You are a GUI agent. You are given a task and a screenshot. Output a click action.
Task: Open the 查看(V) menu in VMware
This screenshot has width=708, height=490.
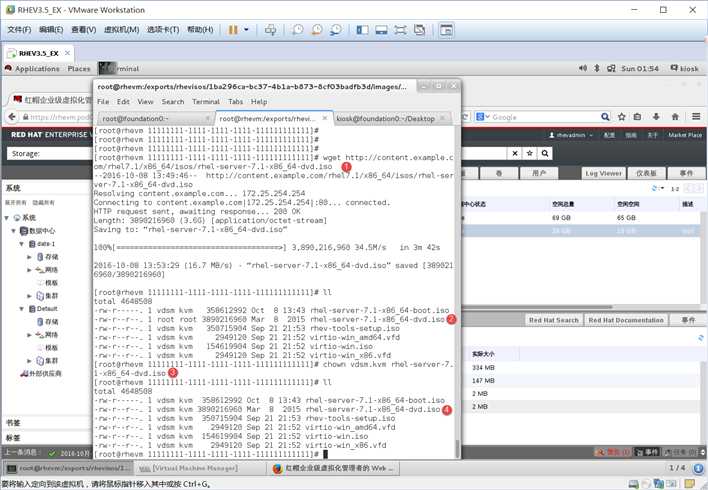coord(84,30)
